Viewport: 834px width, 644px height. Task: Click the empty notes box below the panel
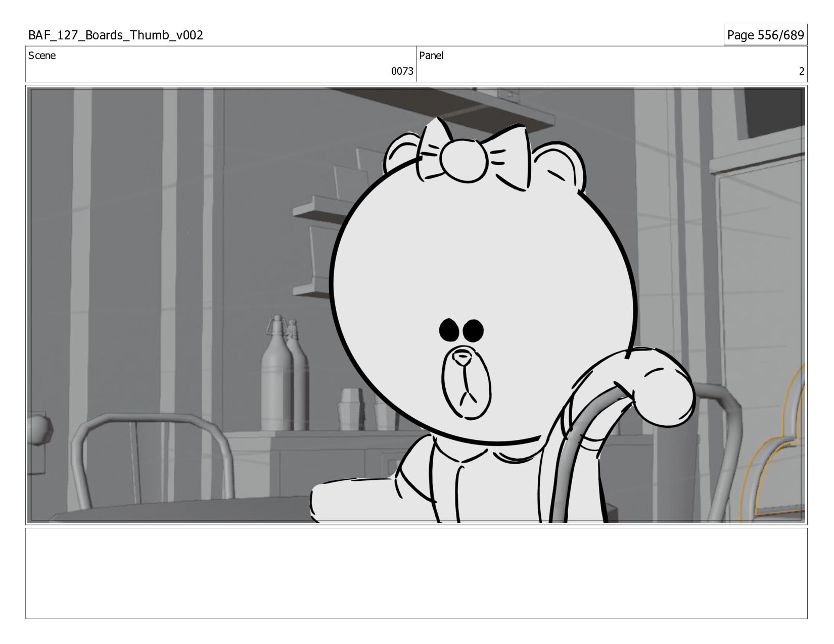click(416, 573)
